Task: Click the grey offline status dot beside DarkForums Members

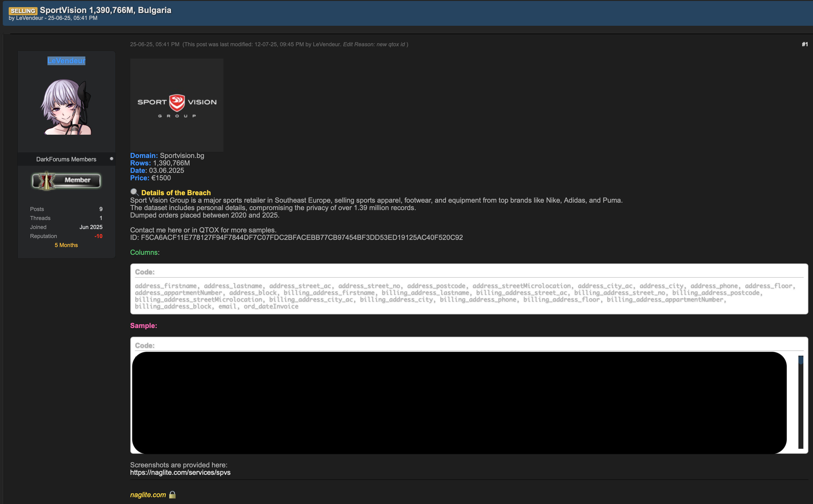Action: 112,159
